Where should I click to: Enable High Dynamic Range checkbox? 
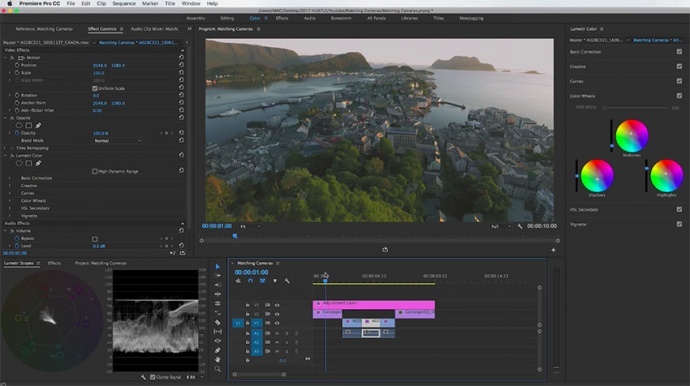[95, 171]
